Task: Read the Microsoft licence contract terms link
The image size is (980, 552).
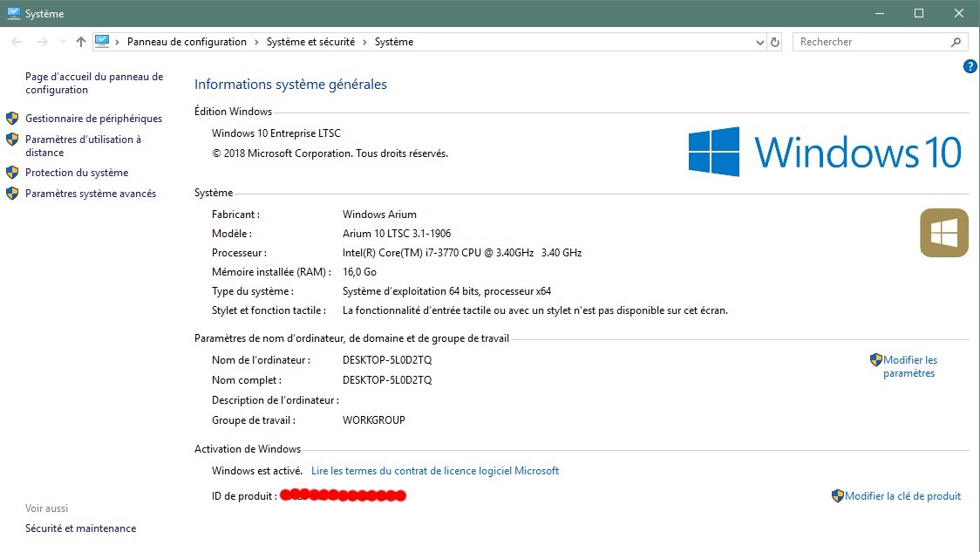Action: pos(435,471)
